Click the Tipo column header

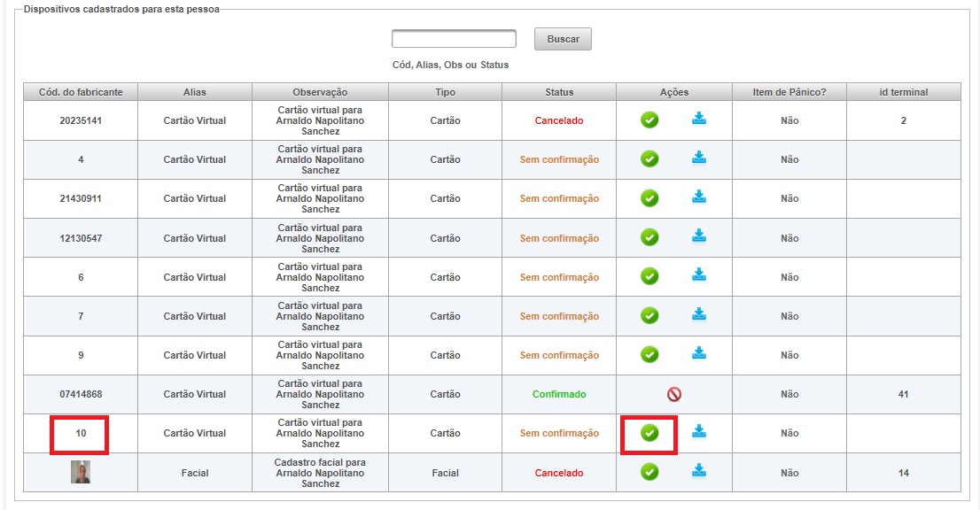445,92
